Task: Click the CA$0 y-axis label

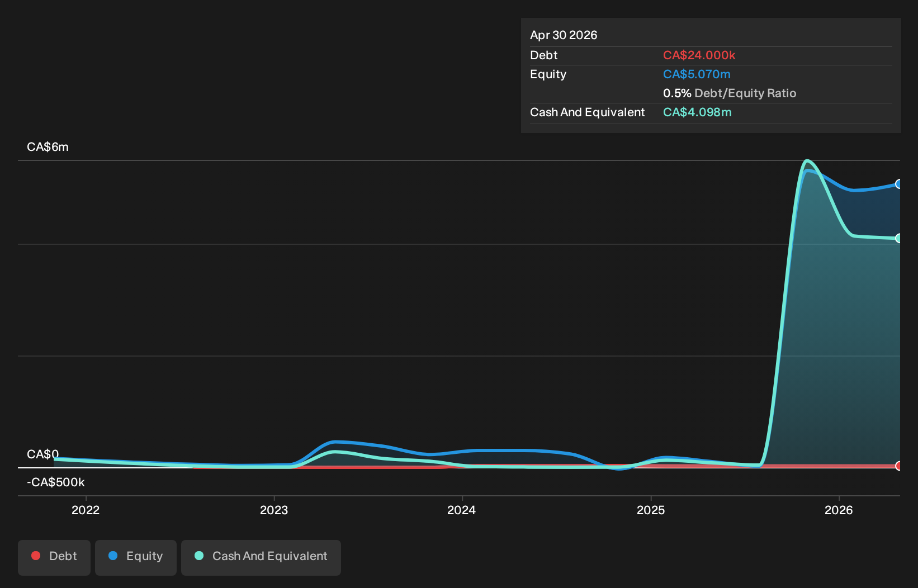Action: tap(42, 454)
